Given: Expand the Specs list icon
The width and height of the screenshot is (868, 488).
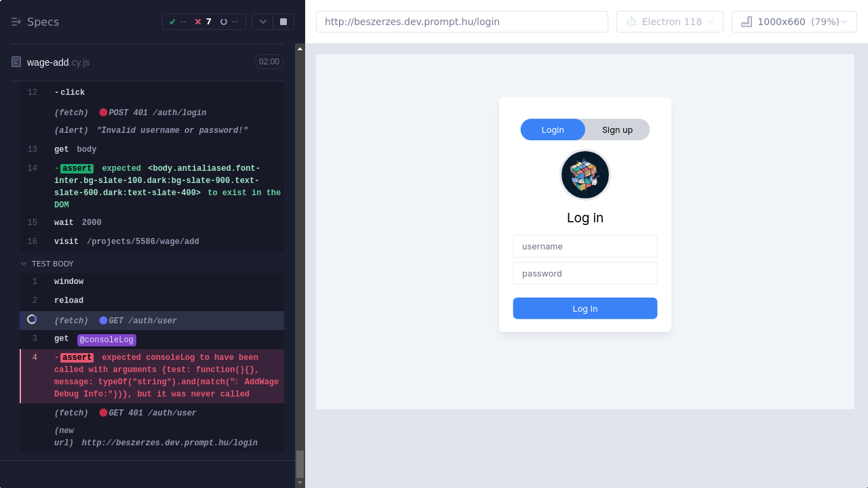Looking at the screenshot, I should (x=16, y=22).
